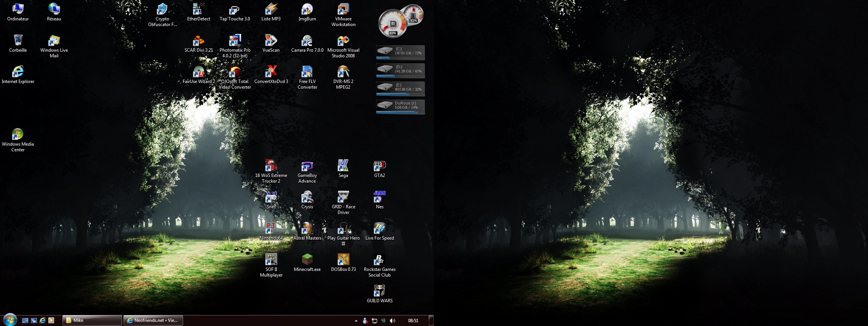
Task: Click the C: drive usage gadget
Action: 400,52
